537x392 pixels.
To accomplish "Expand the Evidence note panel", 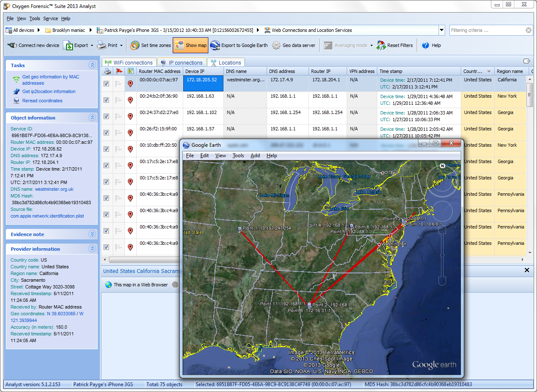I will [92, 234].
